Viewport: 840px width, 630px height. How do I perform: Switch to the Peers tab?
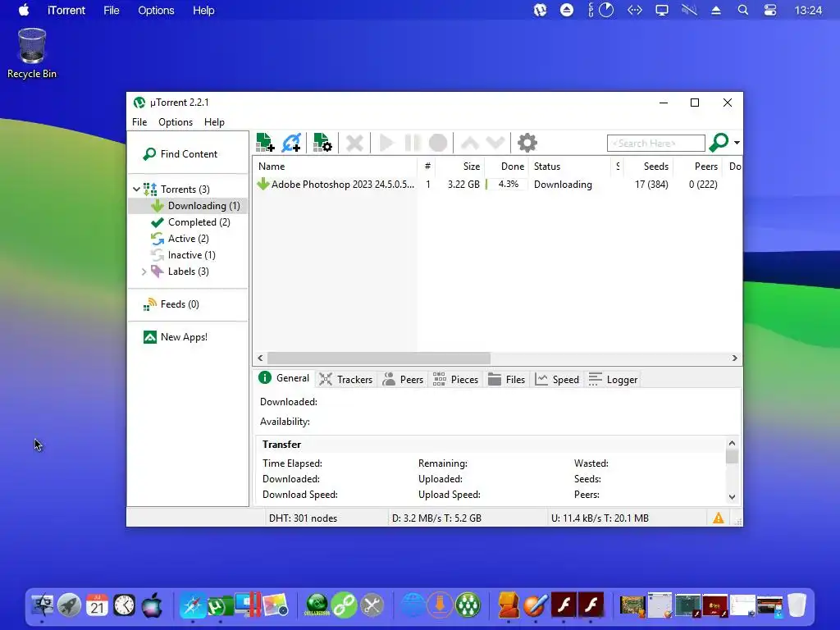coord(403,380)
